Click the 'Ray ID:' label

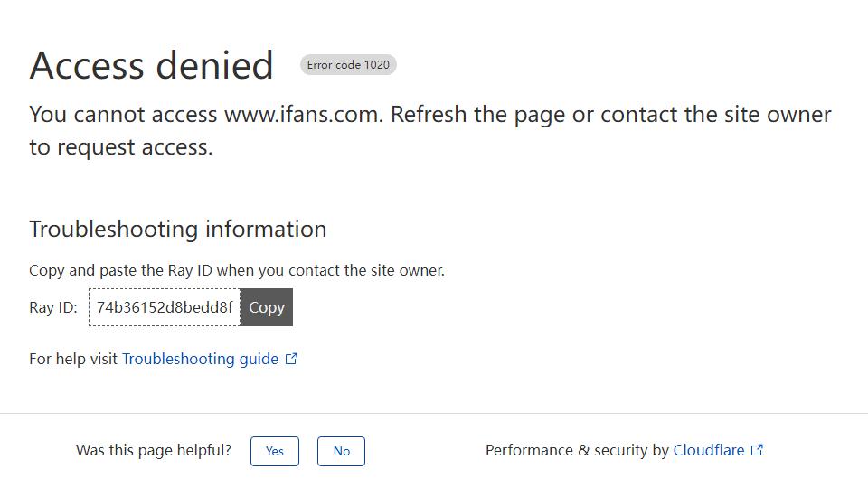pos(53,307)
